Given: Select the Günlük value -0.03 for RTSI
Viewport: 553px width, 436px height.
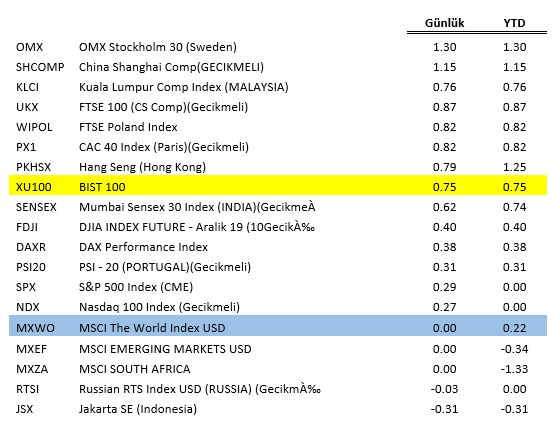Looking at the screenshot, I should (444, 389).
